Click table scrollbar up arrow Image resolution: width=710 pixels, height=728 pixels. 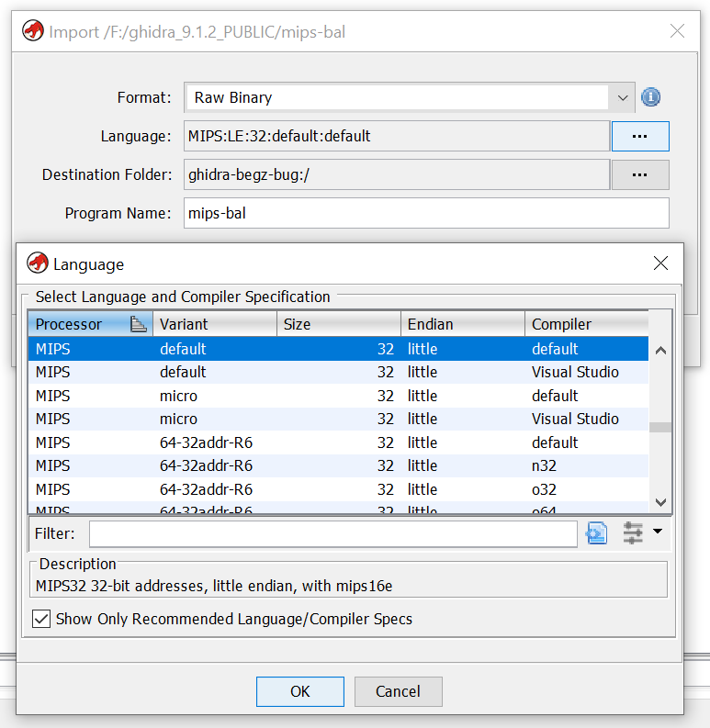tap(660, 351)
